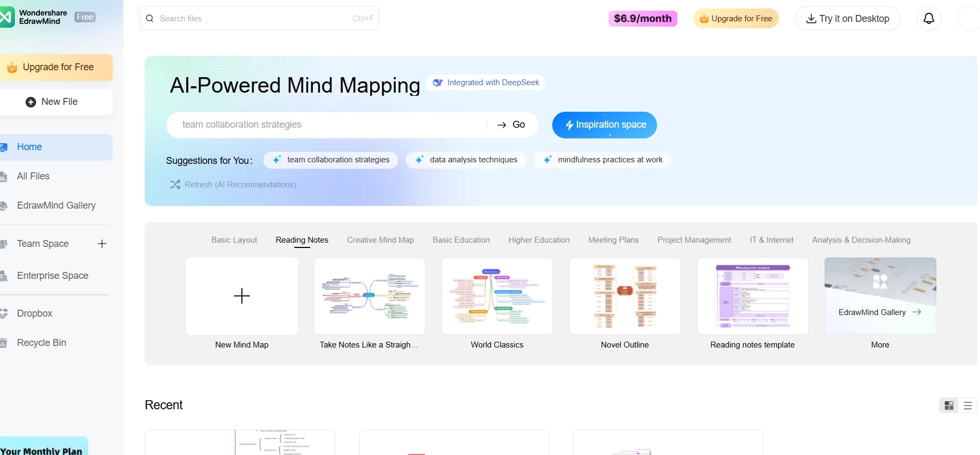Switch recent files to list view
This screenshot has width=980, height=455.
click(x=968, y=406)
